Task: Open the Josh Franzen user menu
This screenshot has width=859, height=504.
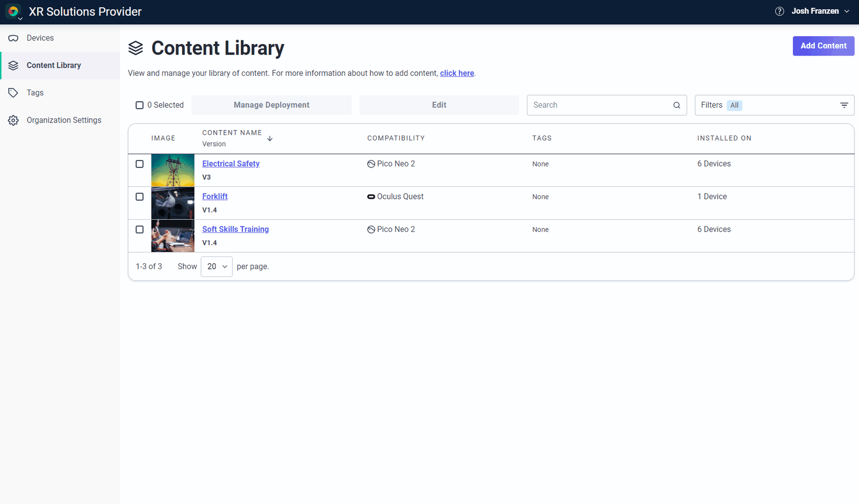Action: (820, 11)
